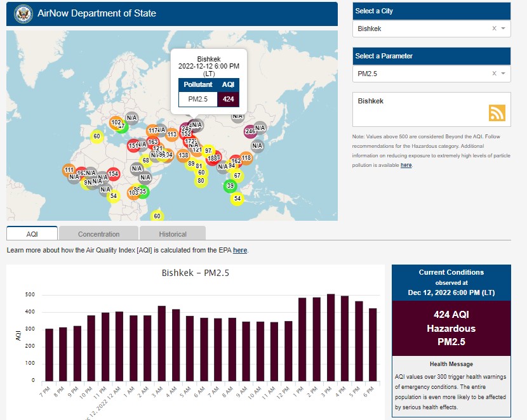This screenshot has width=527, height=420.
Task: Expand the Select a City dropdown arrow
Action: point(504,29)
